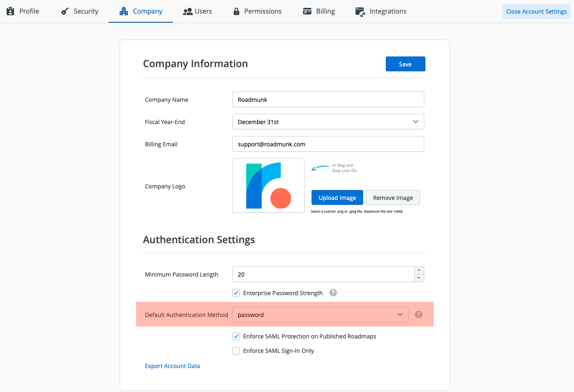
Task: Expand the Default Authentication Method dropdown
Action: [x=320, y=315]
